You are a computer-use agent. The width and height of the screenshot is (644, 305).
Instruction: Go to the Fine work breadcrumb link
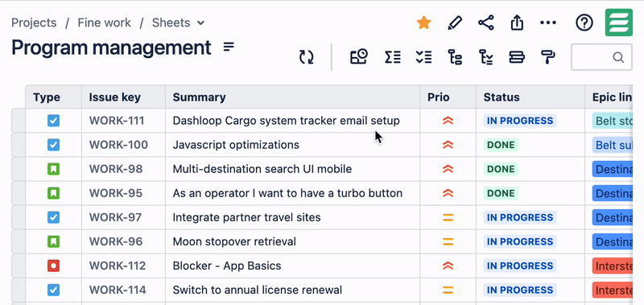coord(105,23)
